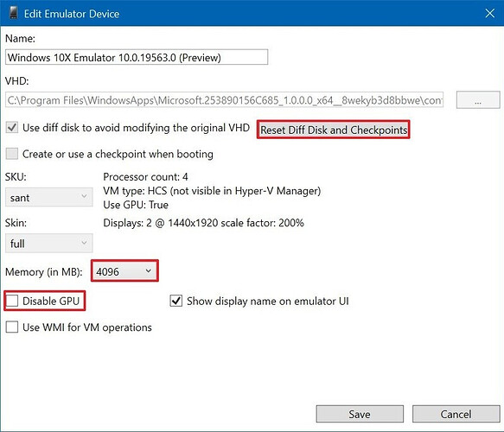This screenshot has width=504, height=432.
Task: Open the SKU dropdown showing sant
Action: (x=49, y=197)
